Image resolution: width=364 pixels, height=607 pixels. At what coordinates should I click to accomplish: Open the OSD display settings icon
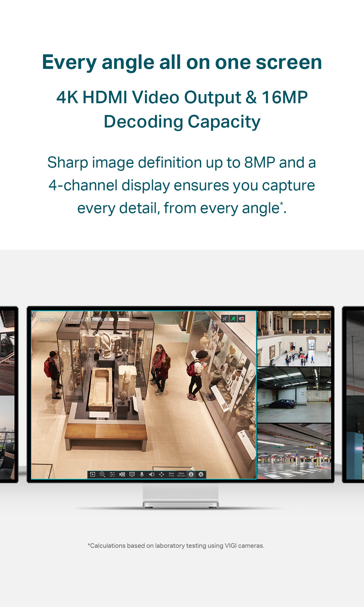pyautogui.click(x=132, y=474)
